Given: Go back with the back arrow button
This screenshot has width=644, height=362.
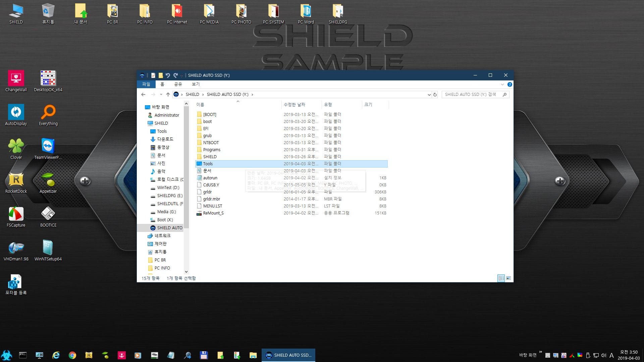Looking at the screenshot, I should tap(143, 95).
